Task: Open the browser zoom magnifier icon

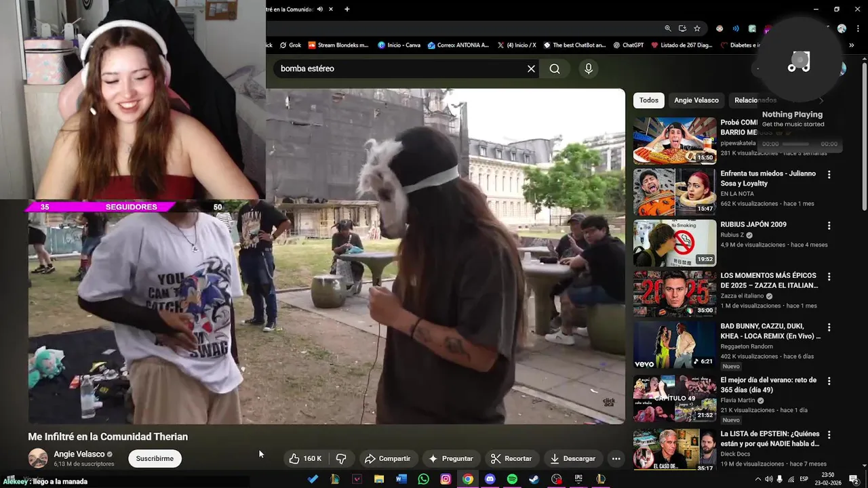Action: point(668,28)
